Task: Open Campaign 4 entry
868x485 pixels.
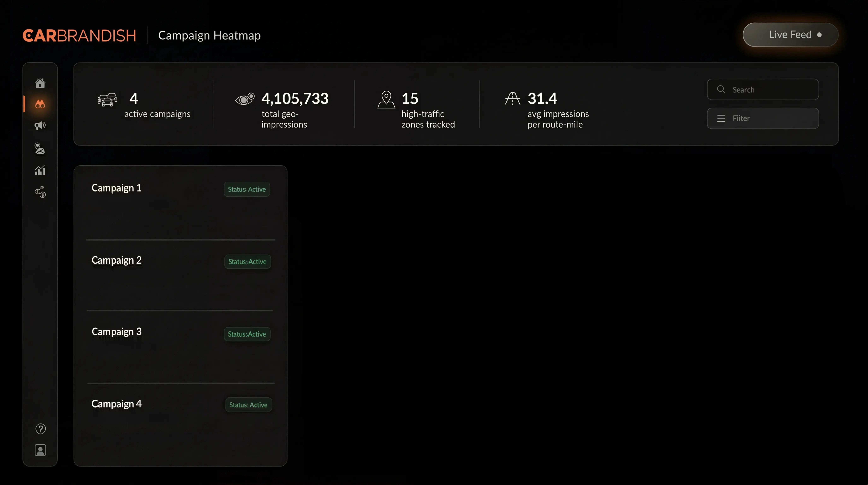Action: (x=117, y=404)
